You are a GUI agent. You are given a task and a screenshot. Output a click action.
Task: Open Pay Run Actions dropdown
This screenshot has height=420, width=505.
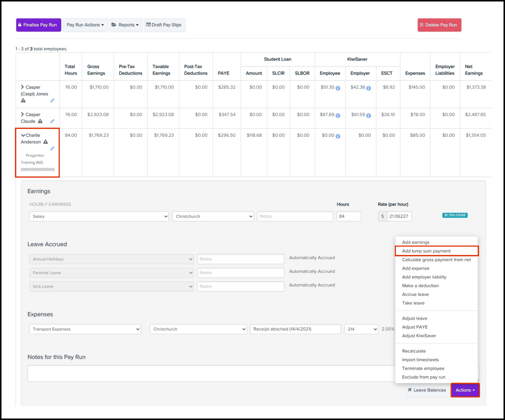coord(85,25)
